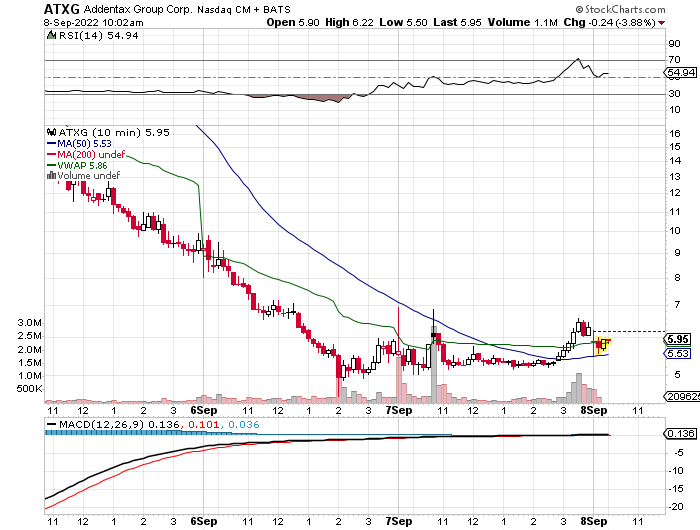Image resolution: width=700 pixels, height=530 pixels.
Task: Click the 3.0M label on the volume axis
Action: point(29,322)
